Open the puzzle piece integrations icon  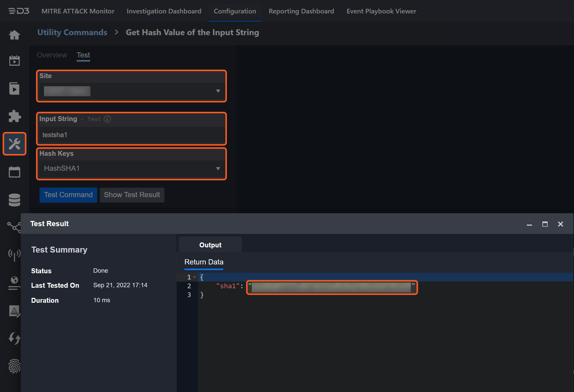(15, 116)
